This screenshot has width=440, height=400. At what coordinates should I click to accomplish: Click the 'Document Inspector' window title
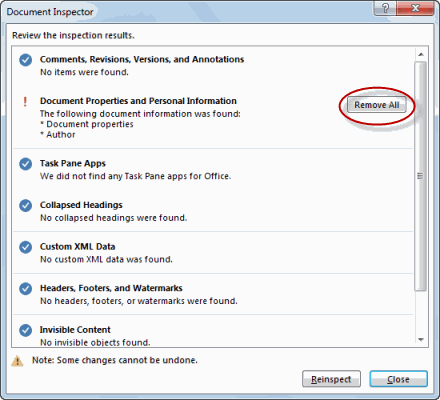pyautogui.click(x=50, y=12)
